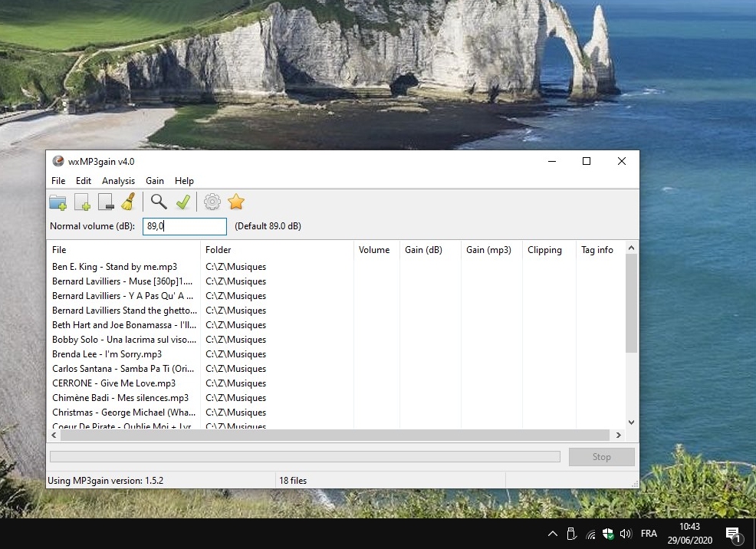Open the taskbar clock and date

[x=690, y=534]
